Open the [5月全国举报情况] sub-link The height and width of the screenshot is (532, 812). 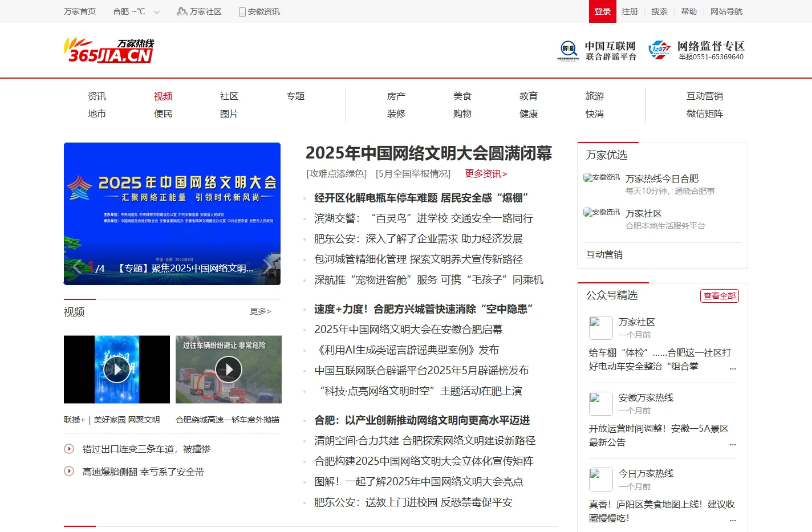coord(413,174)
